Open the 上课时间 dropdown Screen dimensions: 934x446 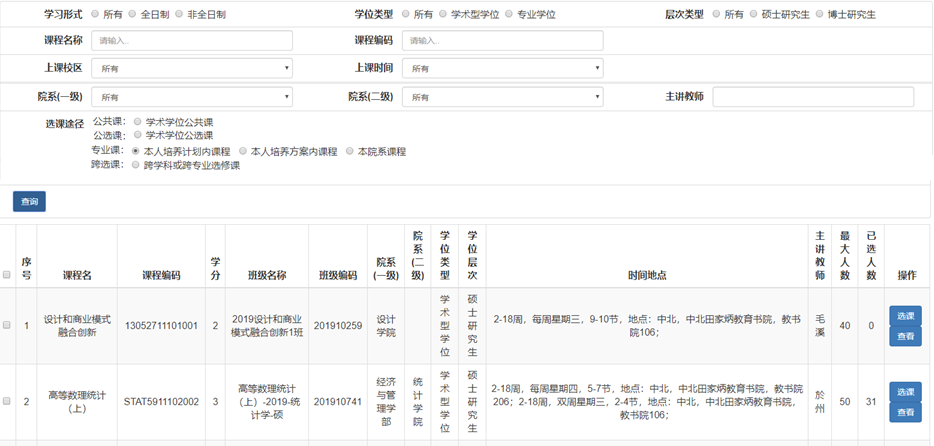point(502,69)
